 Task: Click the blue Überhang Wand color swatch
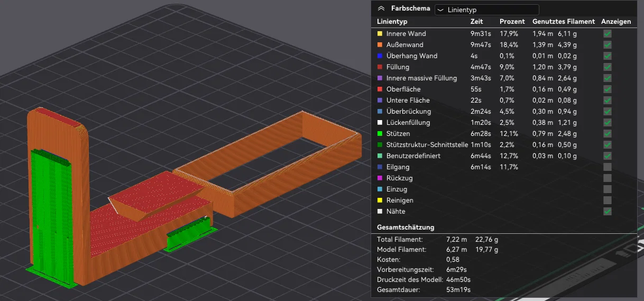point(379,56)
